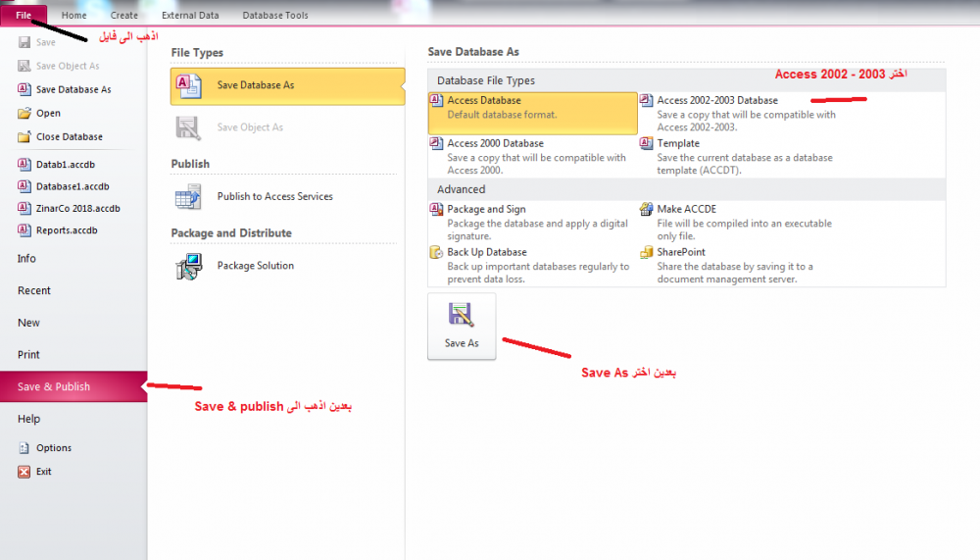Click the Save As button label
Screen dimensions: 980x560
pyautogui.click(x=462, y=343)
